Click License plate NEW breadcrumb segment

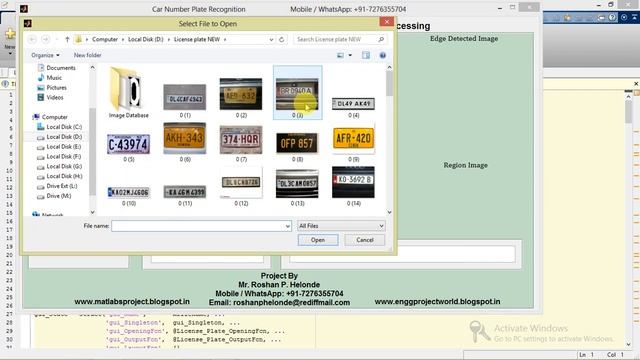(x=197, y=40)
